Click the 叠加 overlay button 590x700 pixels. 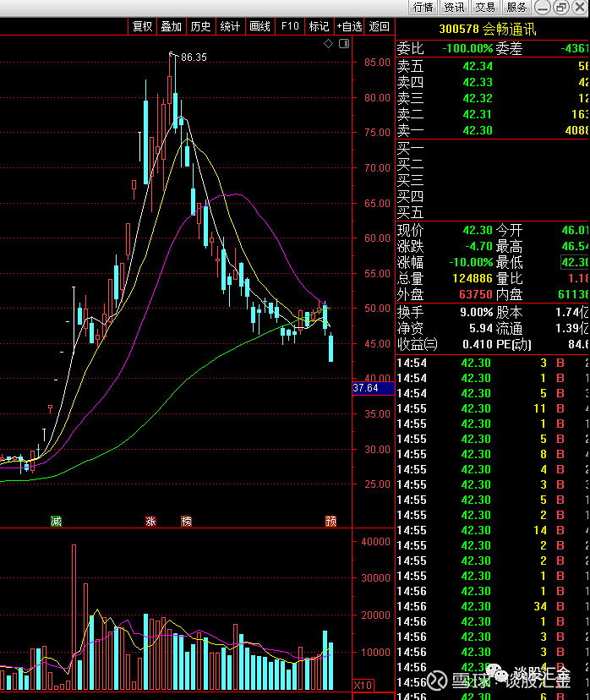[x=172, y=26]
